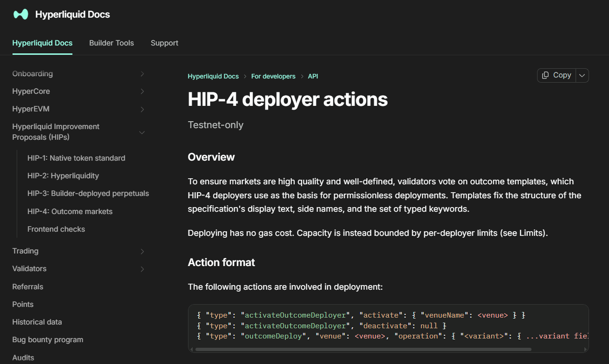Open HIP-3: Builder-deployed perpetuals page
The height and width of the screenshot is (364, 609).
pyautogui.click(x=88, y=193)
